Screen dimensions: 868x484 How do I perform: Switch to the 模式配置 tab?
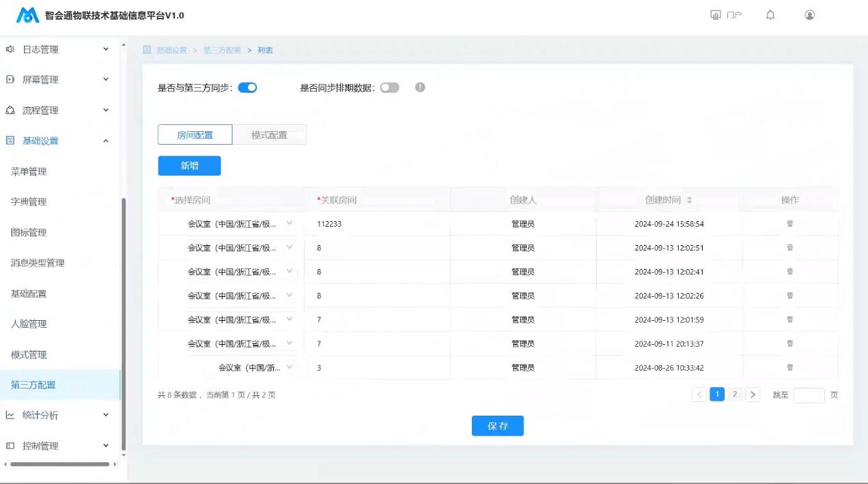(269, 135)
